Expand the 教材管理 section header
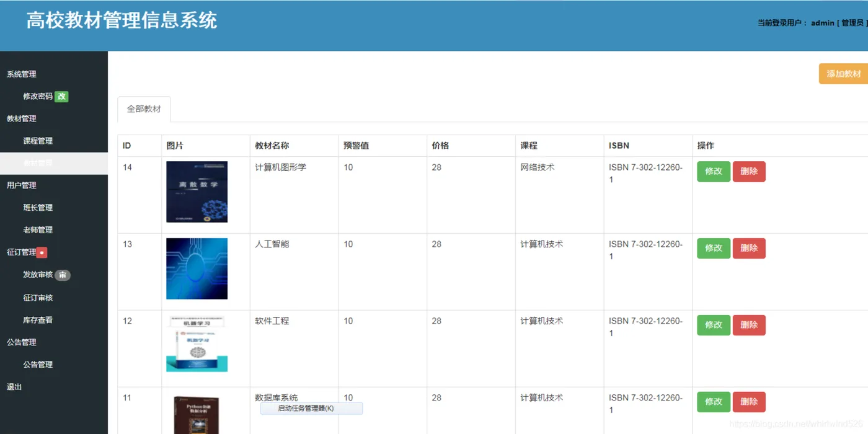 coord(22,118)
